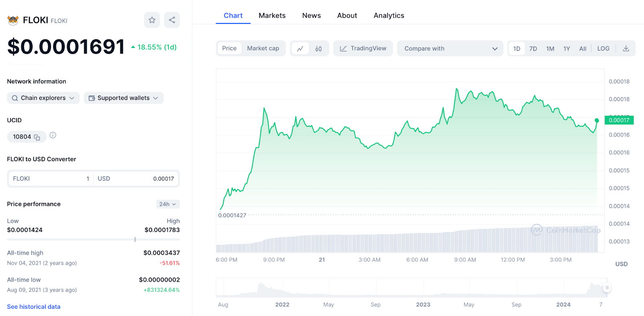This screenshot has height=316, width=644.
Task: Click the USD amount input field
Action: coord(136,179)
